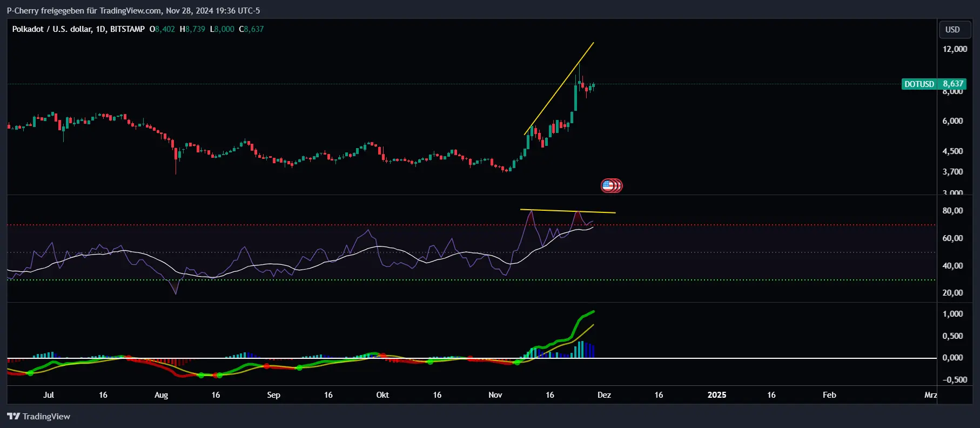Select the yellow trendline on the RSI peaks

coord(568,211)
